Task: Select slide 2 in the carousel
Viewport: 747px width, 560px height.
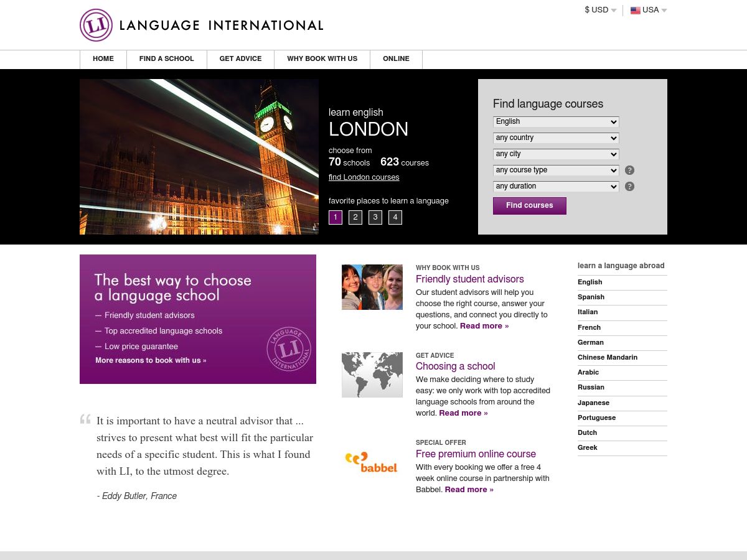Action: (355, 217)
